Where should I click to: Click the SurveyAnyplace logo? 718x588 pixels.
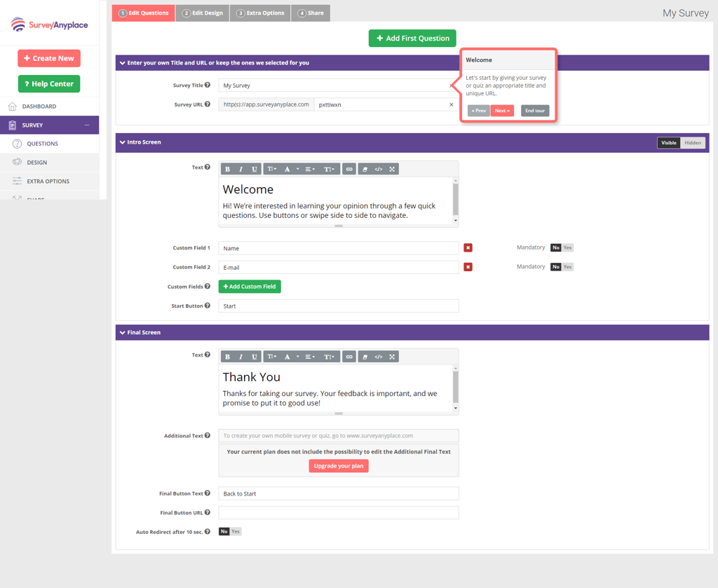point(50,25)
